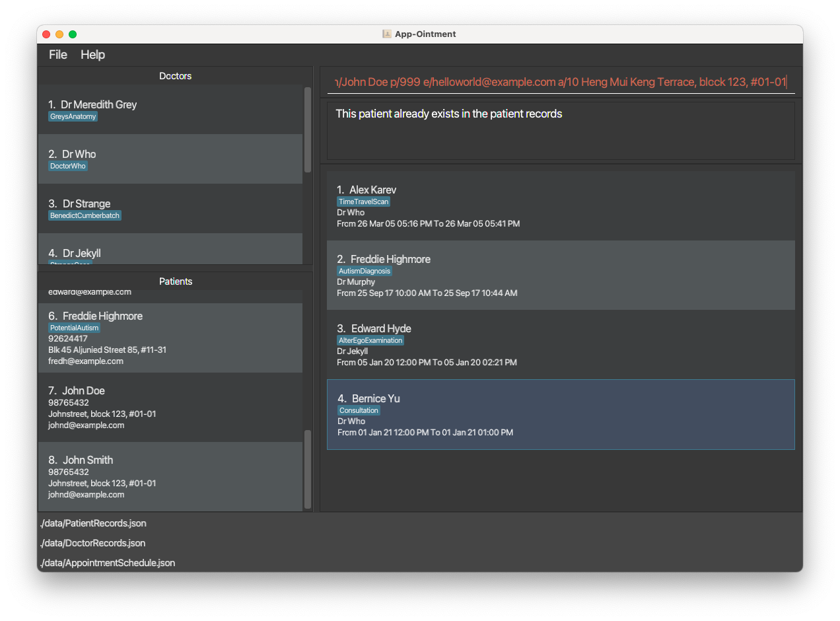The image size is (840, 621).
Task: Select patient Freddie Highmore in Patients list
Action: pyautogui.click(x=170, y=338)
